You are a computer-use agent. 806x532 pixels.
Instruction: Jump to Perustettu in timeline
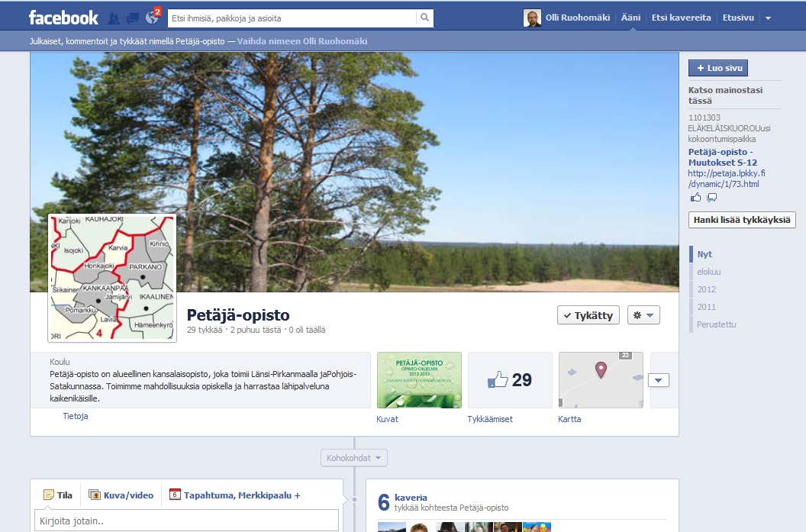coord(717,324)
